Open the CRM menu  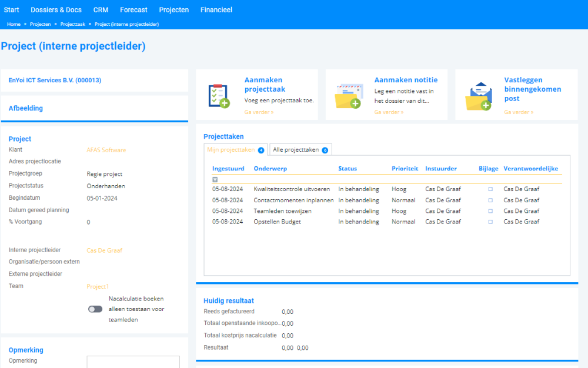(101, 10)
